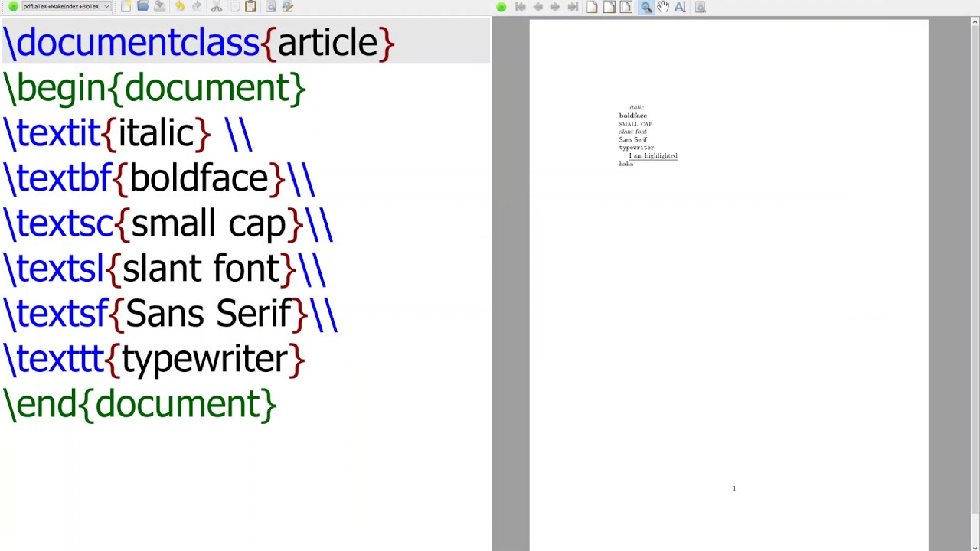This screenshot has width=980, height=551.
Task: Click 'slant font' text in the PDF preview
Action: [632, 132]
